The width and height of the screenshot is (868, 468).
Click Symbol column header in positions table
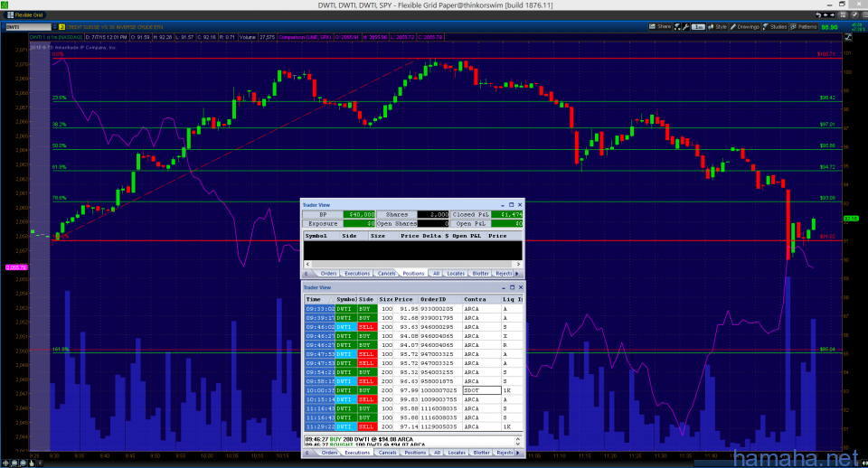[x=322, y=236]
